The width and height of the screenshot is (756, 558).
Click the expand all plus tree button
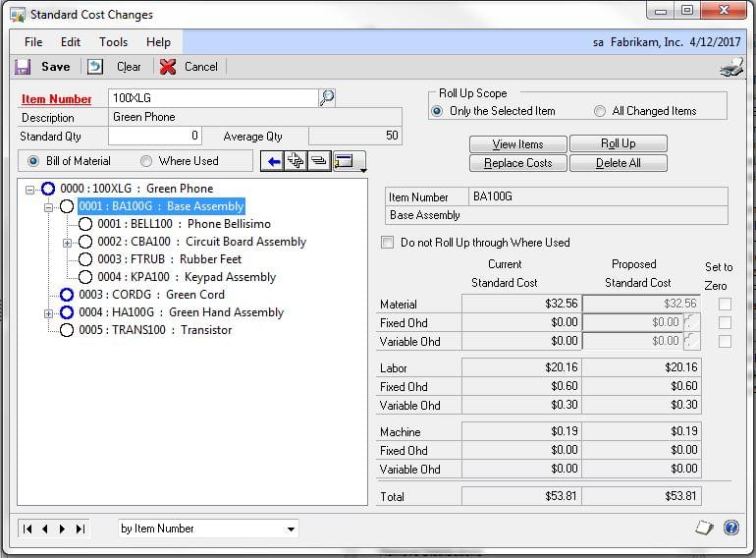point(296,161)
